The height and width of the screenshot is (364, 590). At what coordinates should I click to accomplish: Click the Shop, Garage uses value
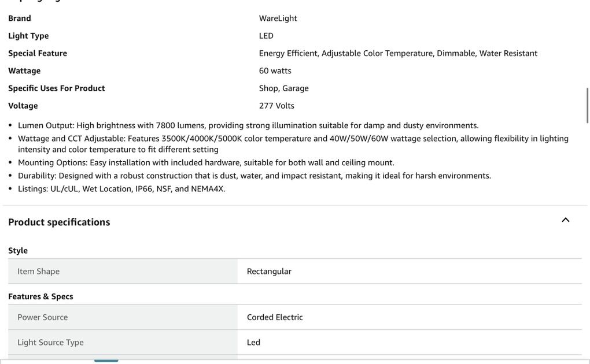coord(283,88)
